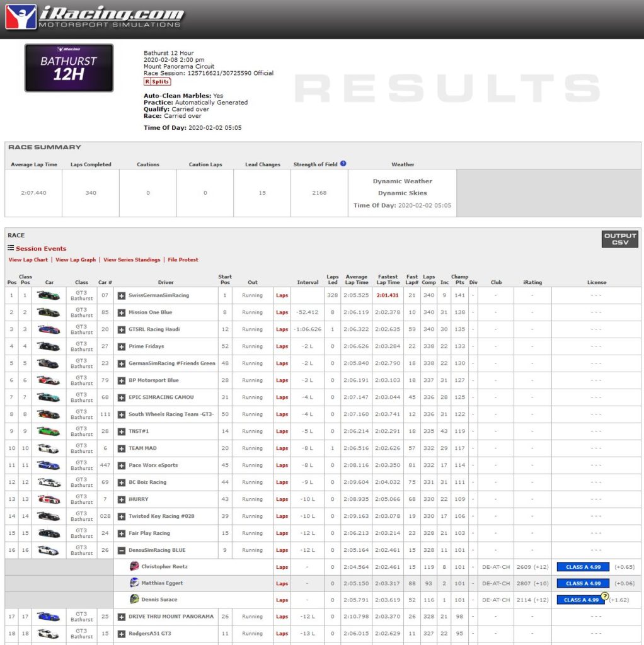This screenshot has width=644, height=645.
Task: Click help icon on Dennis Surace license
Action: tap(604, 596)
